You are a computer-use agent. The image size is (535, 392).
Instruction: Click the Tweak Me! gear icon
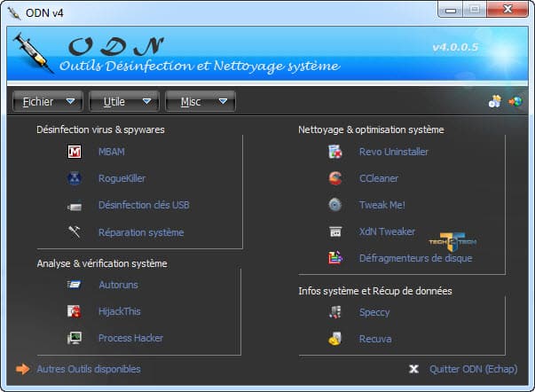point(335,205)
